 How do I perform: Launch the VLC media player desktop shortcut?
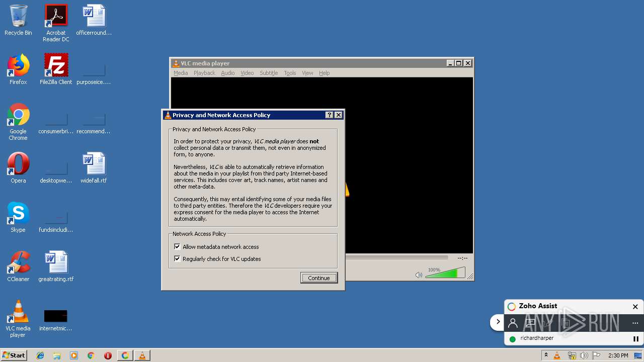pyautogui.click(x=18, y=319)
